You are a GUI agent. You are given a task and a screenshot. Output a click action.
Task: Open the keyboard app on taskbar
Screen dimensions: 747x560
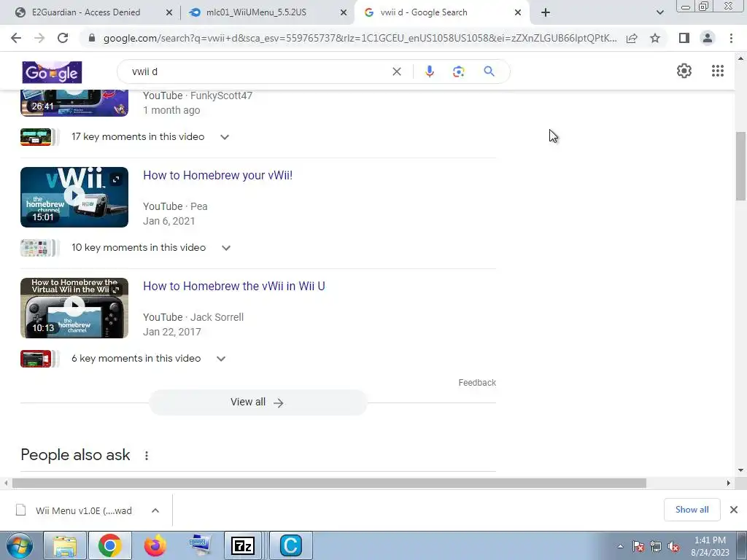coord(200,545)
